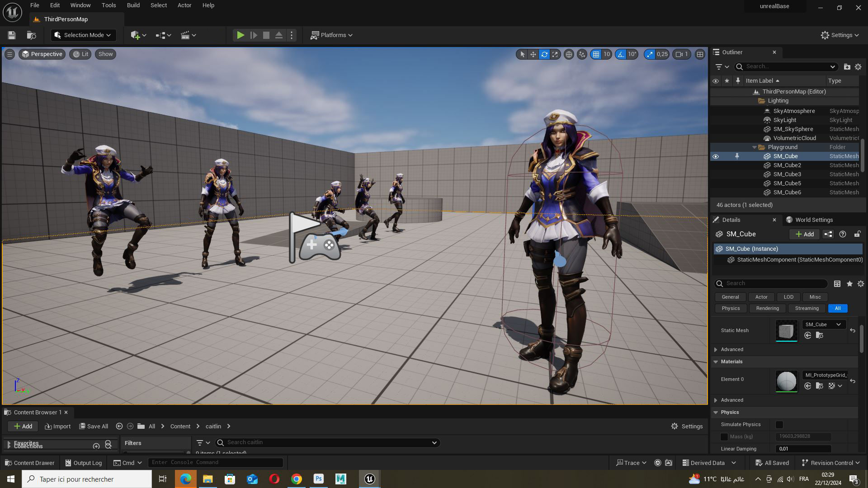Toggle rotation snapping angle icon
This screenshot has height=488, width=868.
621,54
